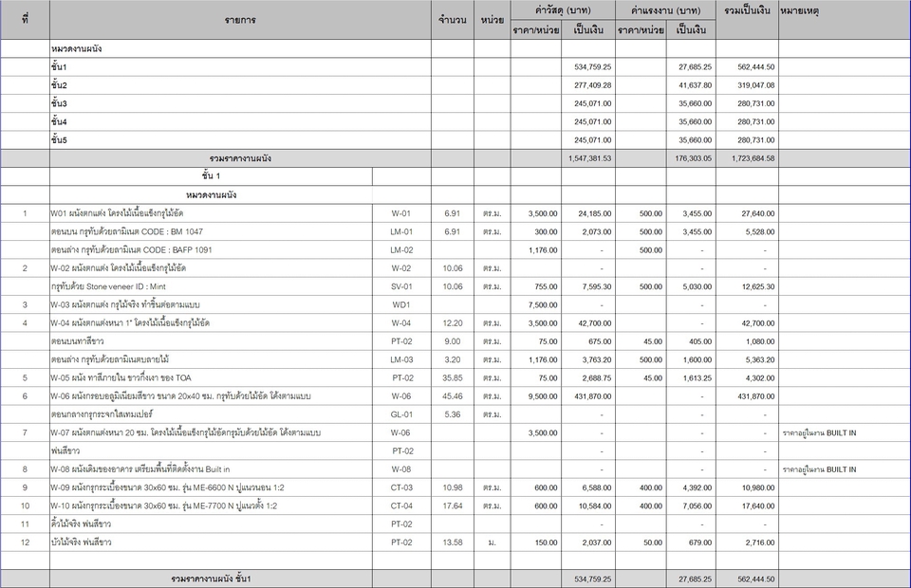Click the WD1 code cell
The height and width of the screenshot is (588, 911).
pyautogui.click(x=401, y=304)
